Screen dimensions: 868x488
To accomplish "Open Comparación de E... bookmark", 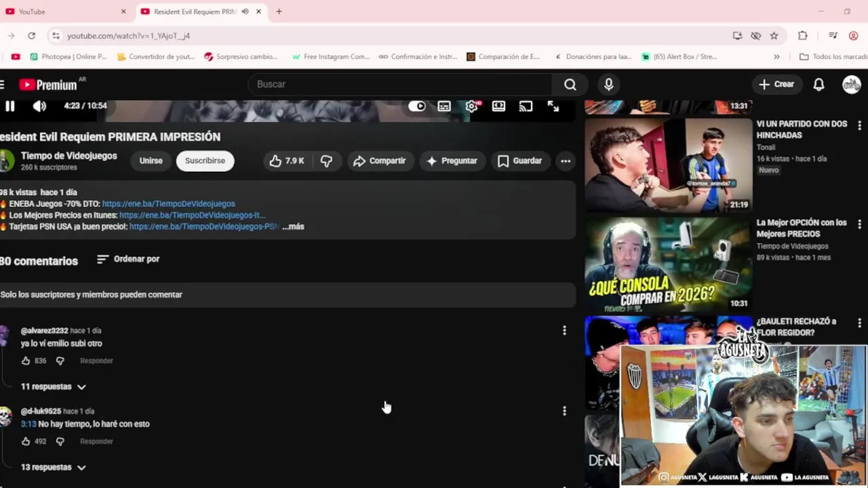I will (x=503, y=56).
